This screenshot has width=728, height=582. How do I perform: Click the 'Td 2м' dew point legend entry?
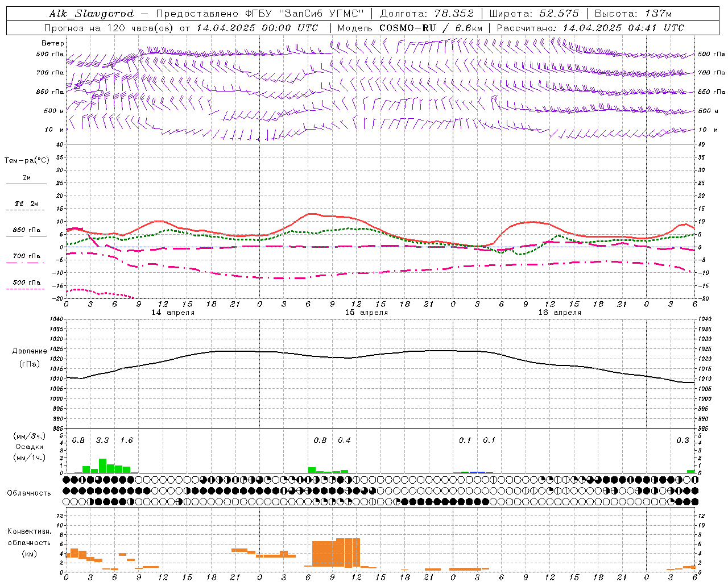pos(26,203)
